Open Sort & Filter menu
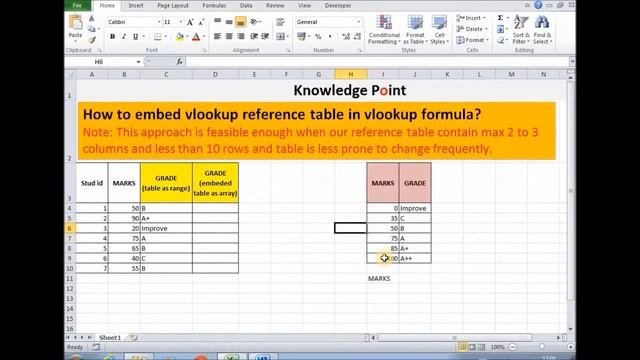640x360 pixels. 521,30
